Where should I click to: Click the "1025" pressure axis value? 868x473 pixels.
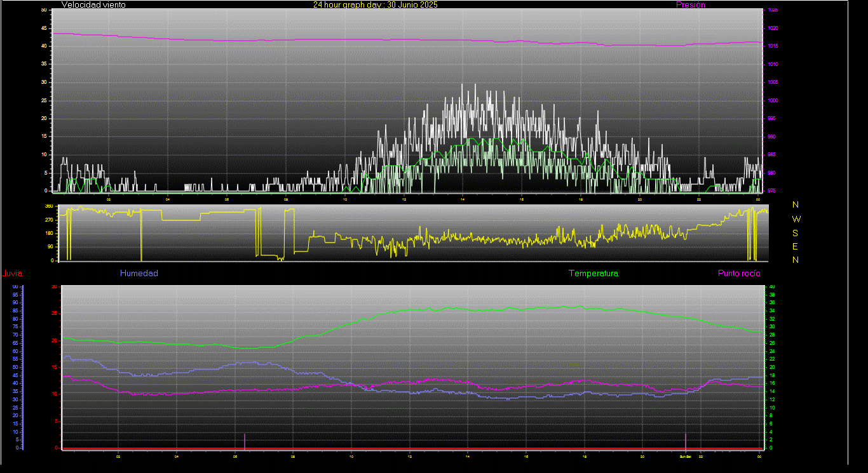click(x=772, y=10)
